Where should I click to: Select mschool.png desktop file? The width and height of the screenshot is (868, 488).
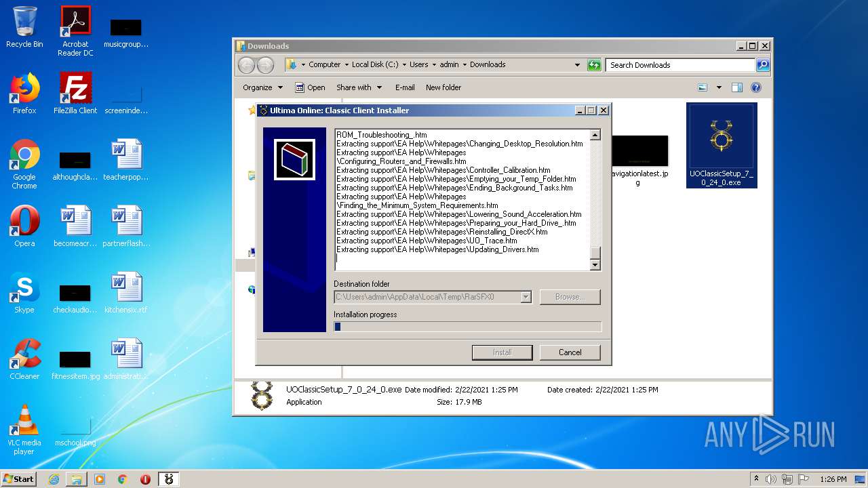point(75,432)
